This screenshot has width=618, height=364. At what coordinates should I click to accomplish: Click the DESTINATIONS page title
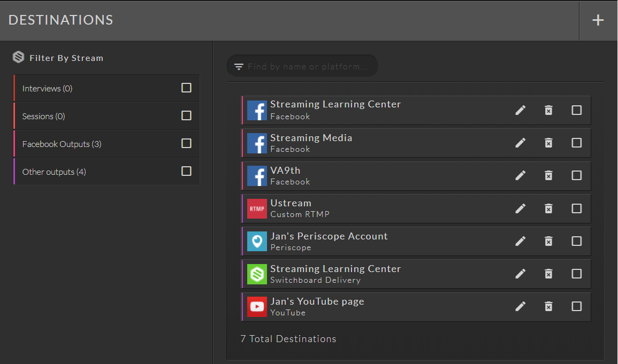pos(60,20)
